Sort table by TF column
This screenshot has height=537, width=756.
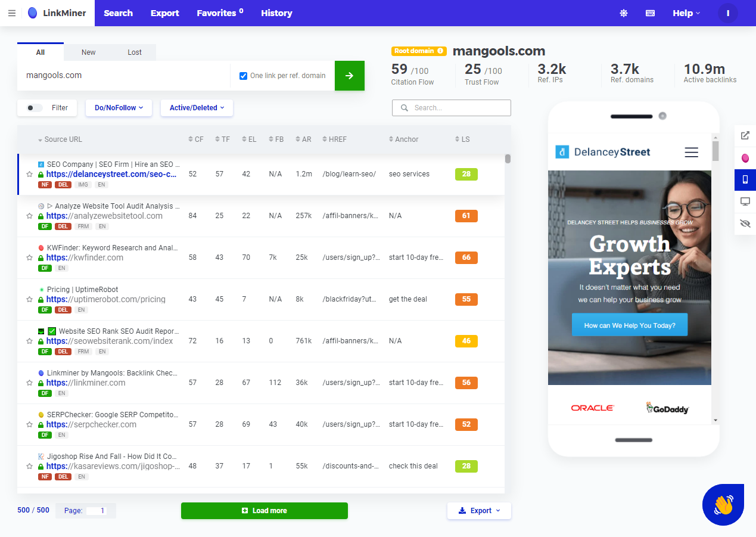pos(223,139)
